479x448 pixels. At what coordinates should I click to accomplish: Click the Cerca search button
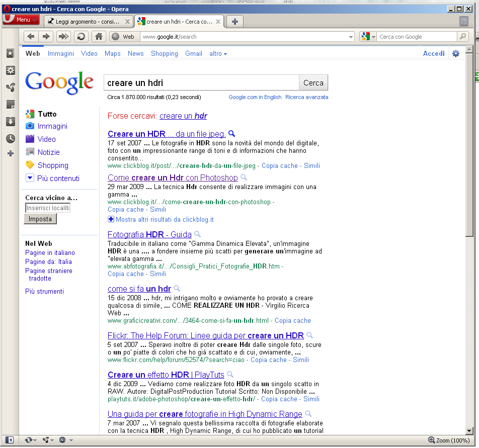(313, 82)
